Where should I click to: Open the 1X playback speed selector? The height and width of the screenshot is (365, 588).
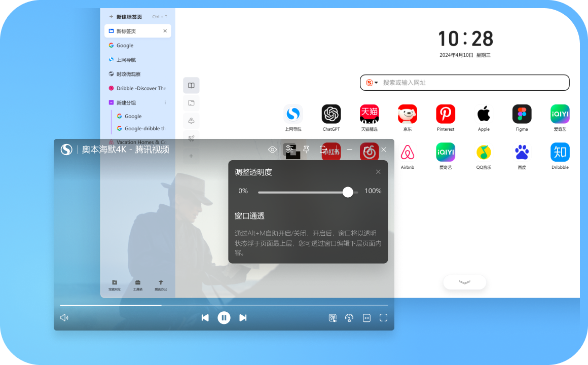click(349, 317)
